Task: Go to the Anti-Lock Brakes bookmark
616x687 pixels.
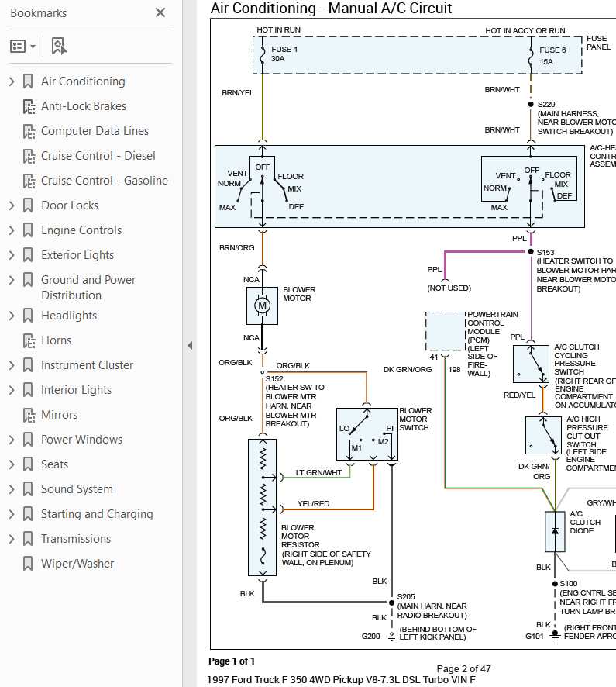Action: 84,106
